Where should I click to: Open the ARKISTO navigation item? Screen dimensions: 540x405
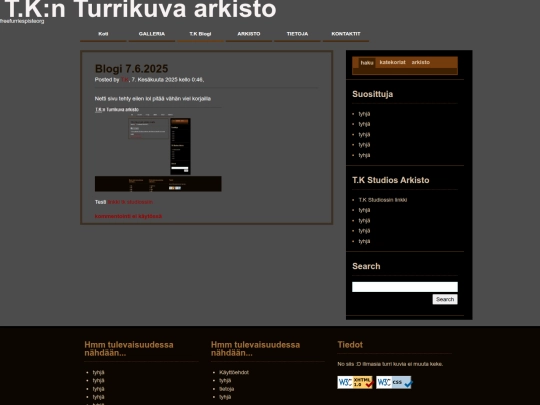[249, 34]
